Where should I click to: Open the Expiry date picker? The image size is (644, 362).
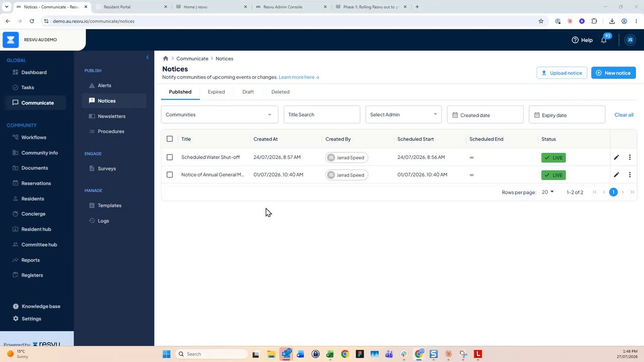(x=567, y=115)
